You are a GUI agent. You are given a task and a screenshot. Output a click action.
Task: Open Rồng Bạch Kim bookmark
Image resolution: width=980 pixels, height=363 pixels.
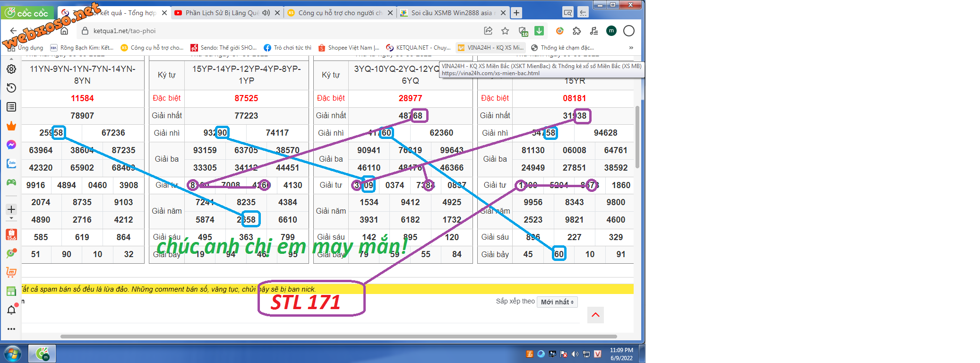point(82,48)
